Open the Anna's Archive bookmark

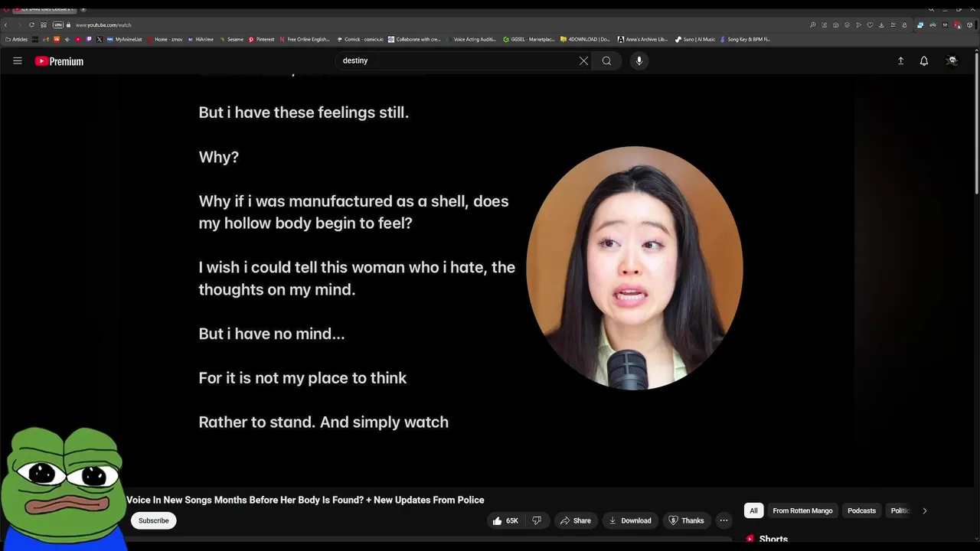(642, 39)
